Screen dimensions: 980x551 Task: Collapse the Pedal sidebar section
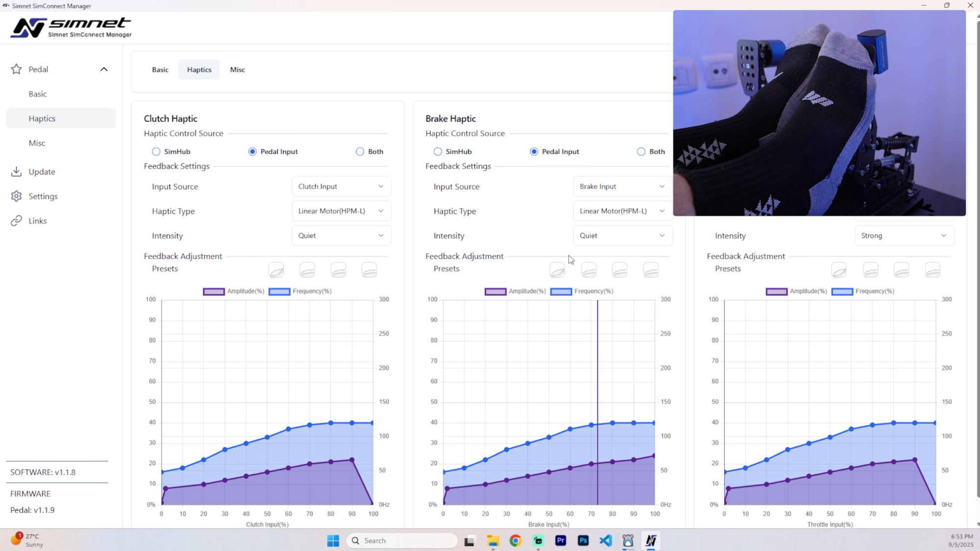[x=104, y=69]
